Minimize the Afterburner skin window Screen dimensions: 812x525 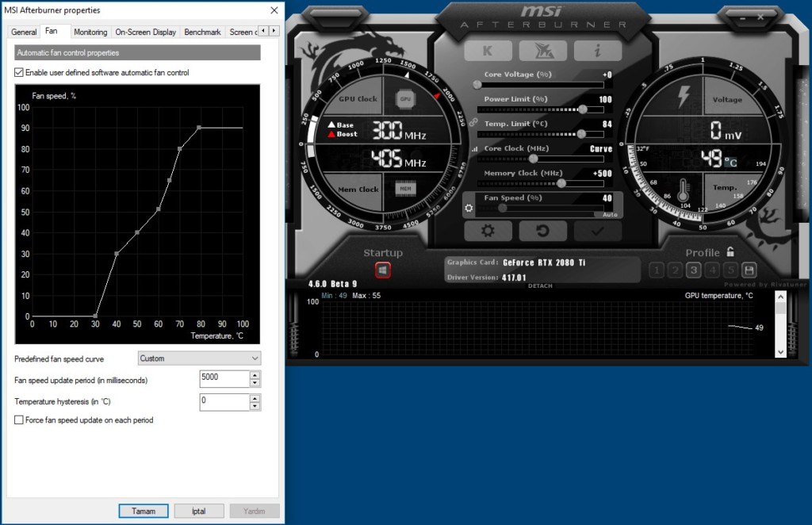(742, 18)
